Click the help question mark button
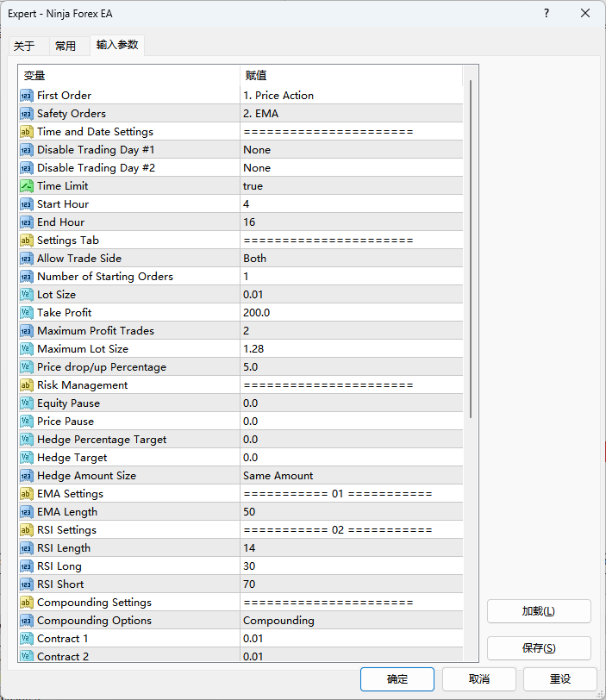 [x=547, y=14]
